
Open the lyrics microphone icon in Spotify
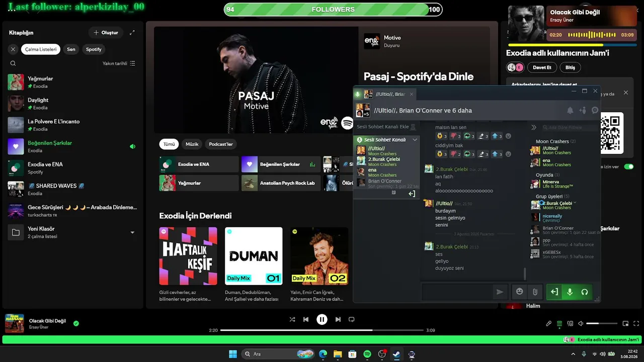coord(549,324)
